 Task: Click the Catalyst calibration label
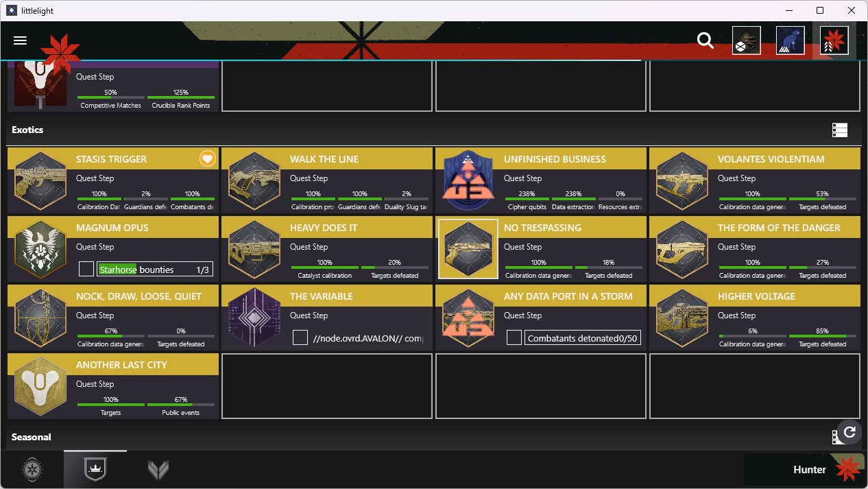[x=325, y=276]
